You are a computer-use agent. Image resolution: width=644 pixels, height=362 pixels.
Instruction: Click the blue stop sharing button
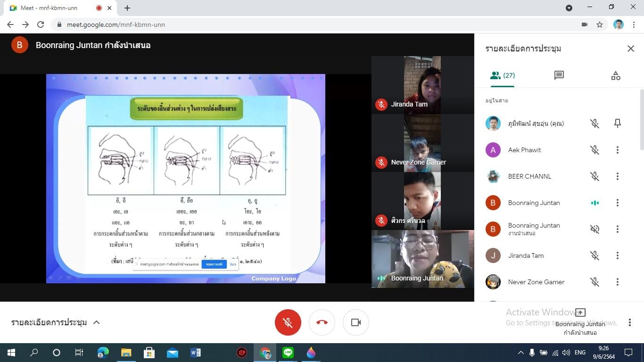(x=214, y=264)
